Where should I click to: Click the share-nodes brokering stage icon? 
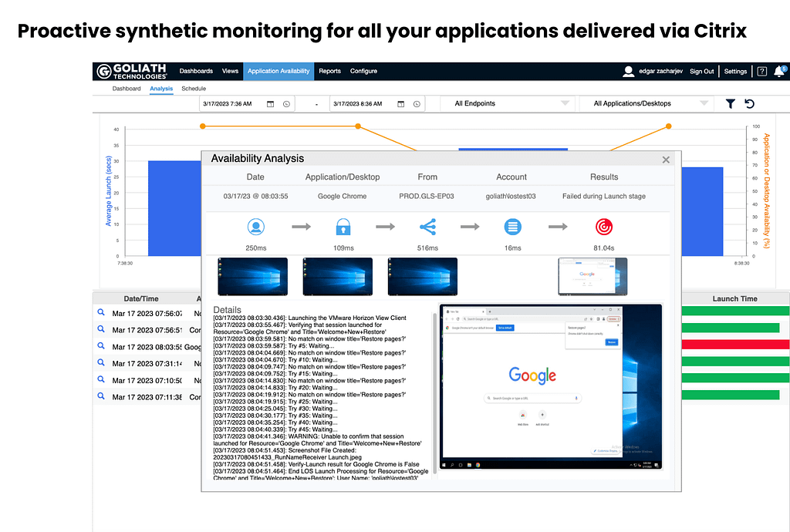pyautogui.click(x=428, y=227)
